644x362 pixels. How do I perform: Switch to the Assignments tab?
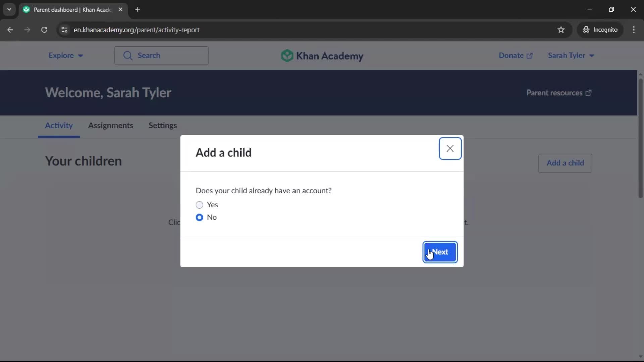click(111, 126)
